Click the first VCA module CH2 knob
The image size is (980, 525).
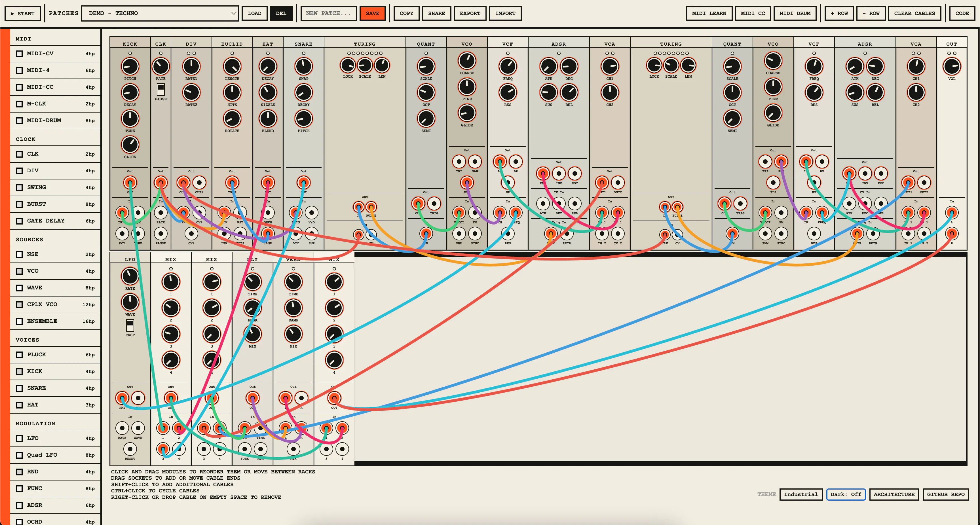[610, 92]
